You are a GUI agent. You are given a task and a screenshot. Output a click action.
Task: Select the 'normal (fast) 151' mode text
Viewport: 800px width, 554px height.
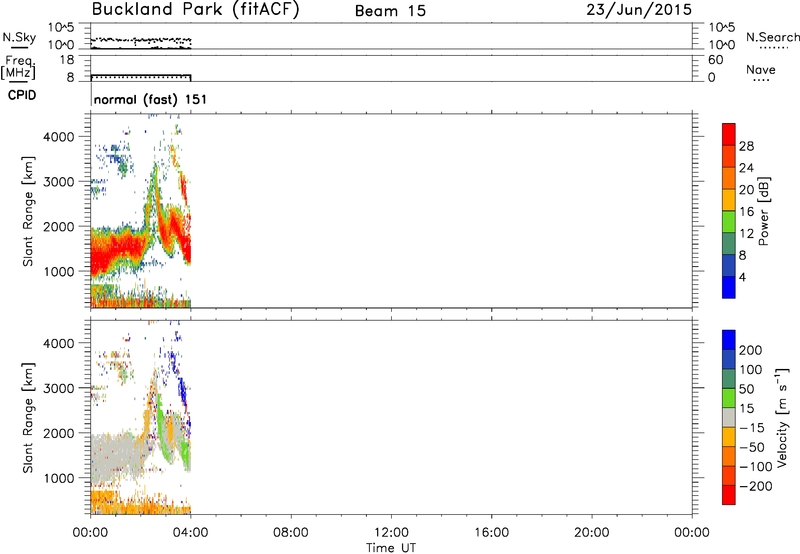[x=151, y=99]
